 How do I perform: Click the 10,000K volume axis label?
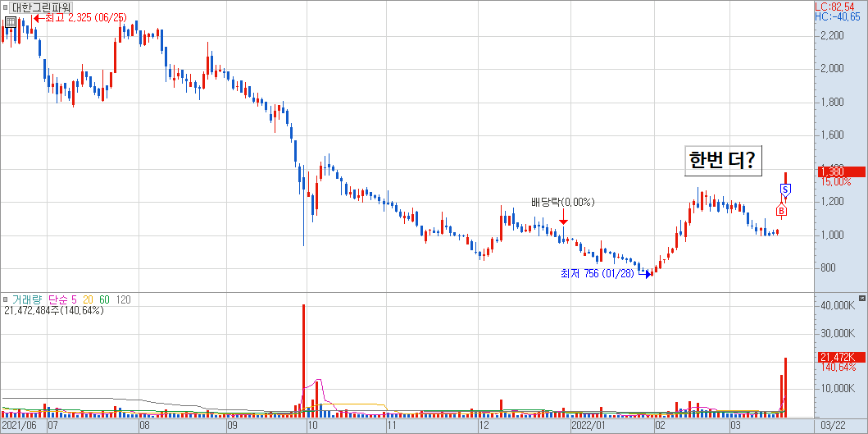(x=838, y=389)
